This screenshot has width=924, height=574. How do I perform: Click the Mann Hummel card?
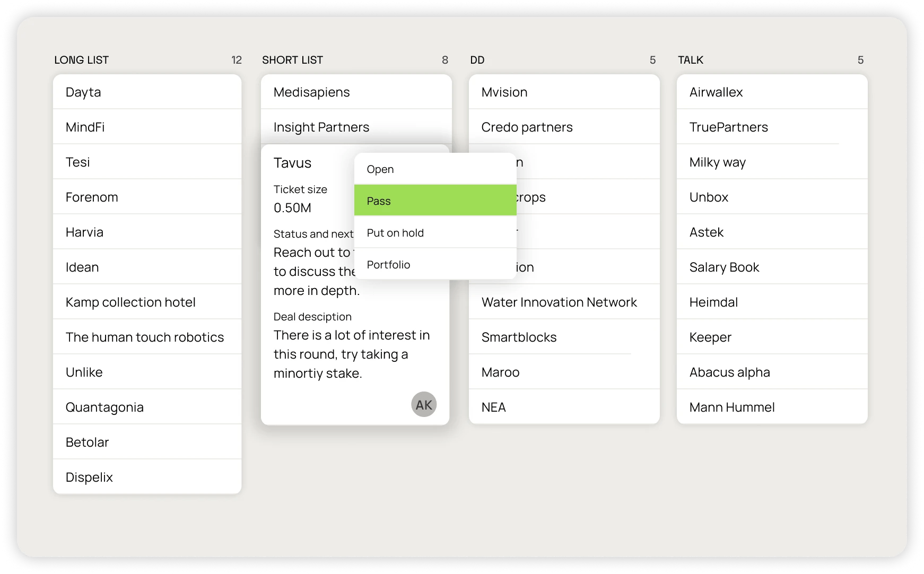pos(772,407)
